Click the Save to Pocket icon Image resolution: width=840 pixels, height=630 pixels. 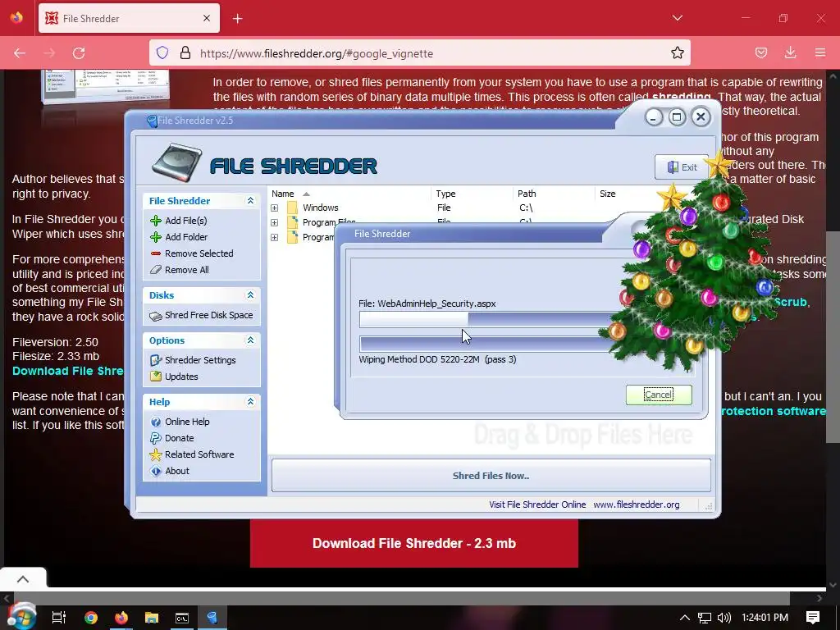(760, 53)
